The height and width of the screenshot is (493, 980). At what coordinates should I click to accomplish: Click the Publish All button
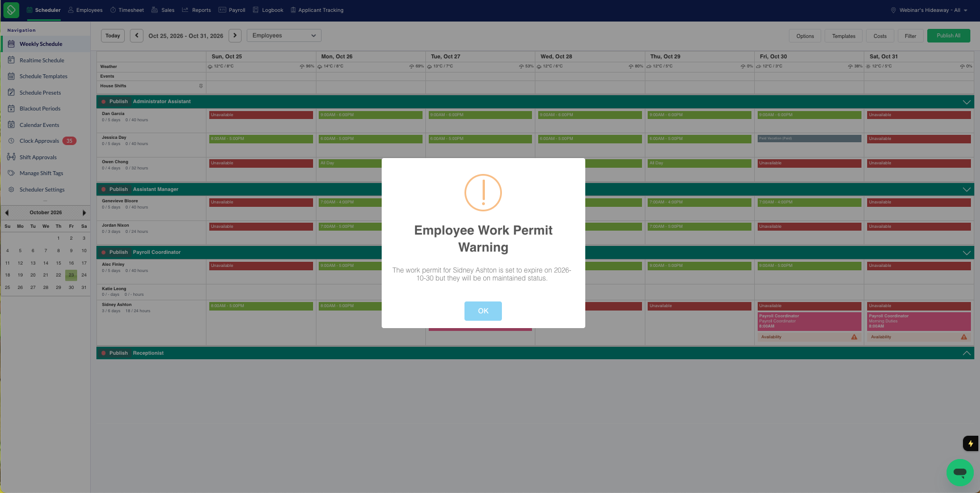click(x=948, y=36)
